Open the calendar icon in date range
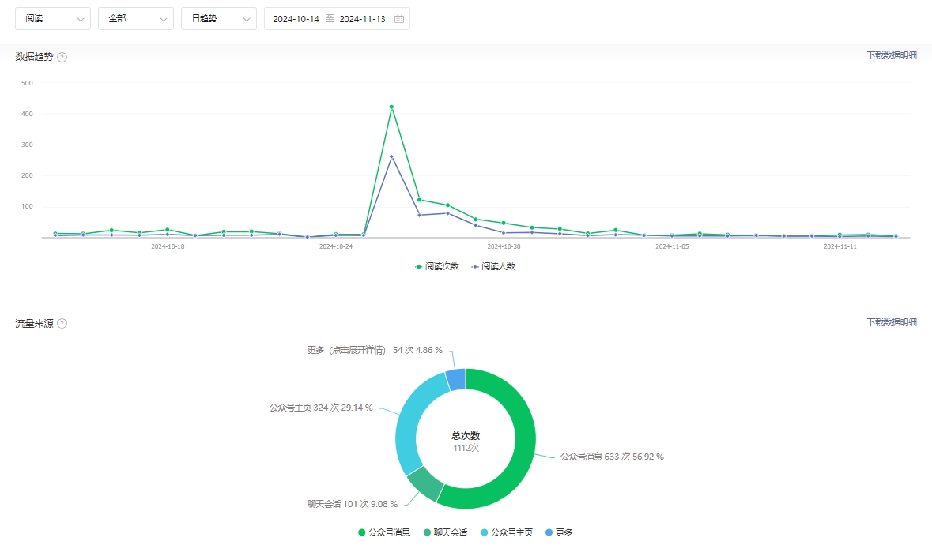Image resolution: width=932 pixels, height=560 pixels. click(398, 19)
